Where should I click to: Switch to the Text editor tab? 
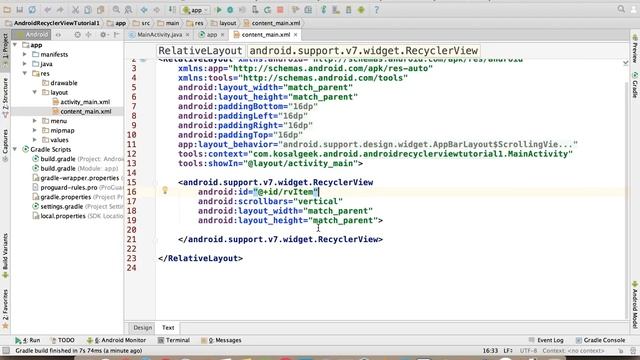168,328
